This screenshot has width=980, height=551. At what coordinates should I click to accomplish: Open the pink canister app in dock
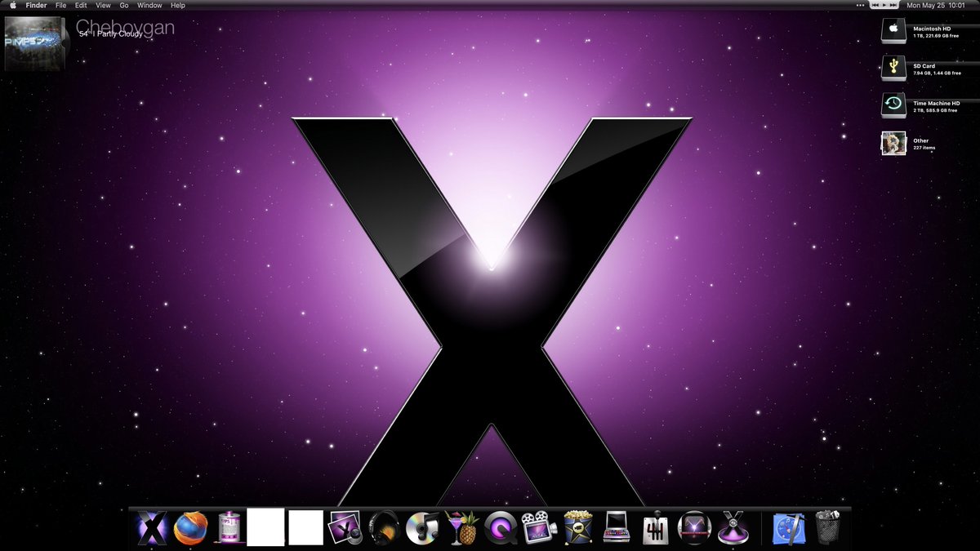(229, 527)
